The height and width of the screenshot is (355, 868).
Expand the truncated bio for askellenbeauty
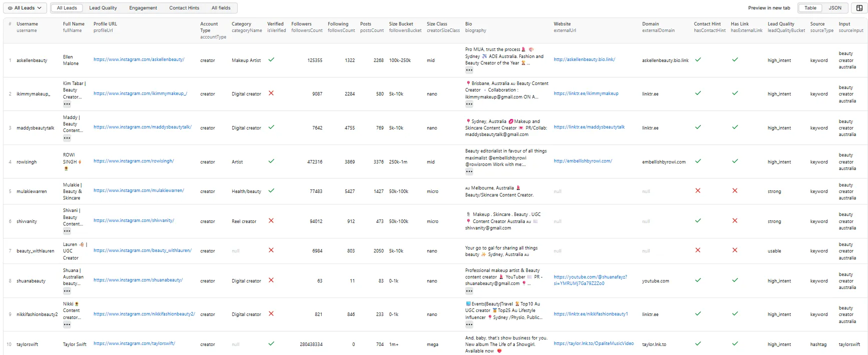click(x=469, y=70)
